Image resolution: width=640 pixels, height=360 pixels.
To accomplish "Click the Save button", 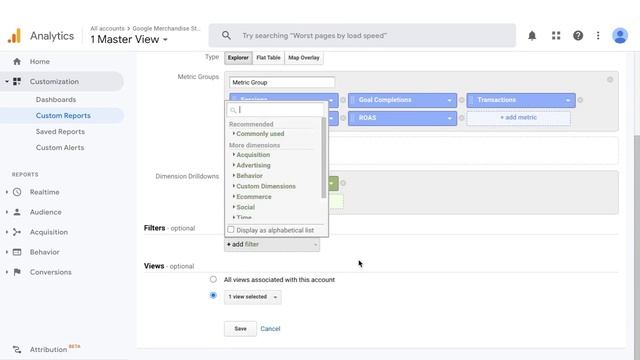I will [240, 329].
